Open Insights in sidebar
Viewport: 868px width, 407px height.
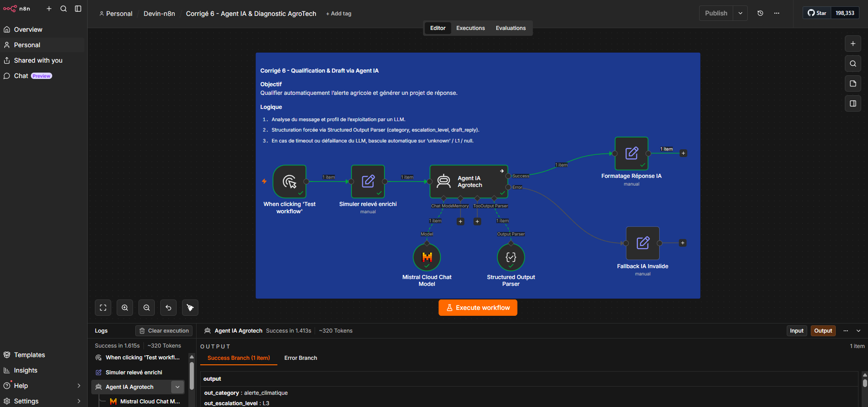pos(42,370)
